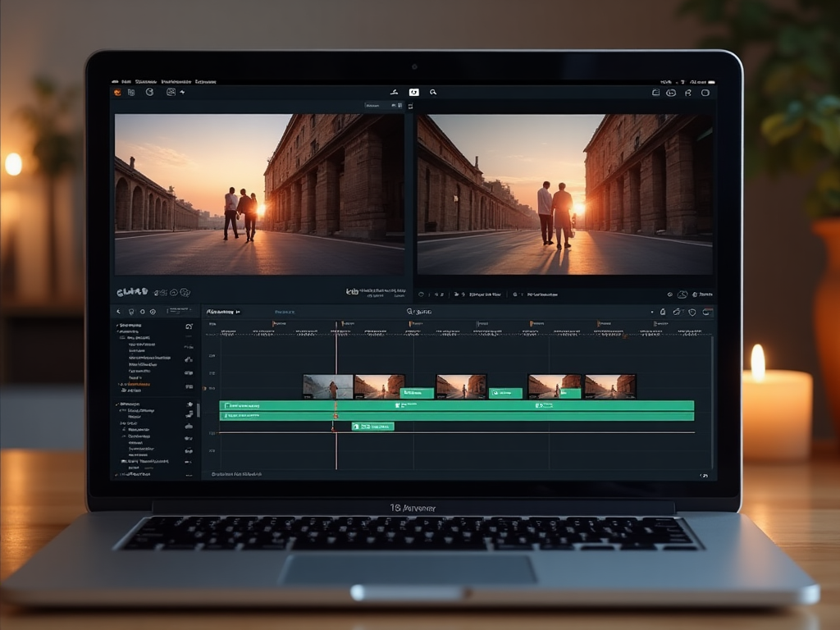Select the first video clip thumbnail on the timeline
The width and height of the screenshot is (840, 630).
(x=328, y=386)
